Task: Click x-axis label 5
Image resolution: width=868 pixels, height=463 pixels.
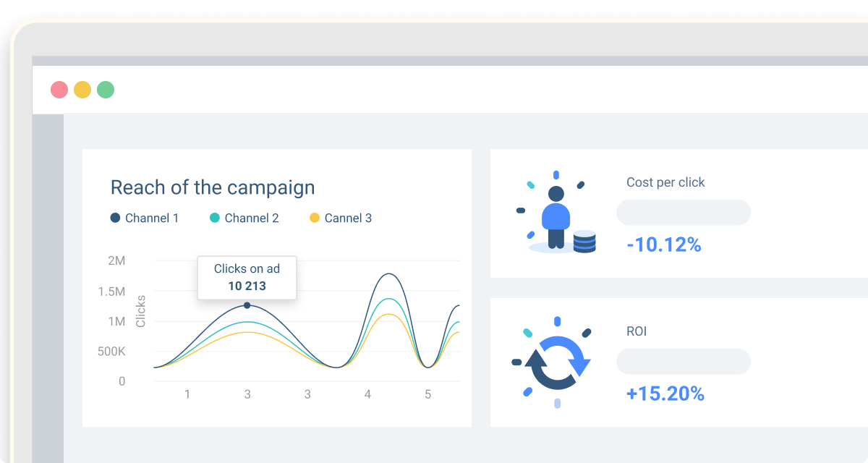Action: pos(427,394)
